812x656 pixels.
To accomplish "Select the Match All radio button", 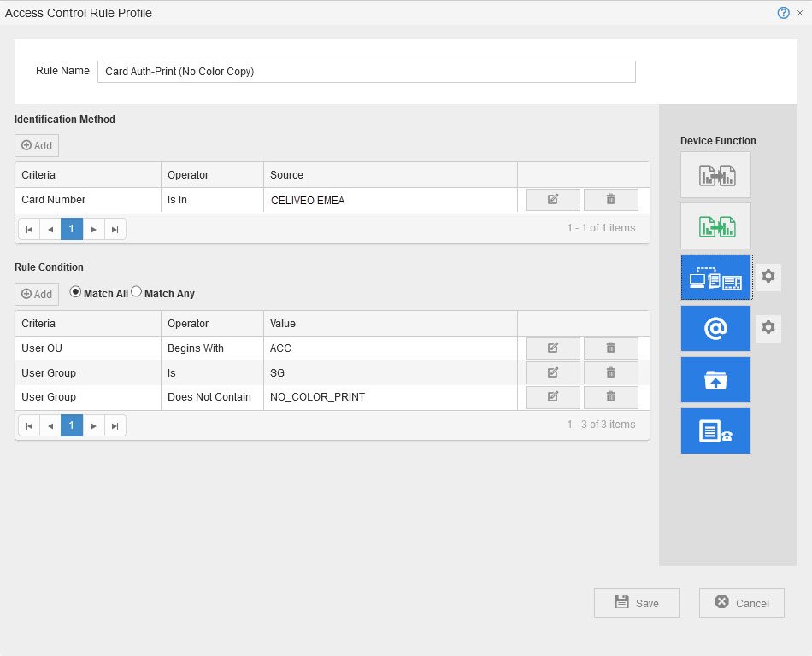I will pyautogui.click(x=75, y=292).
